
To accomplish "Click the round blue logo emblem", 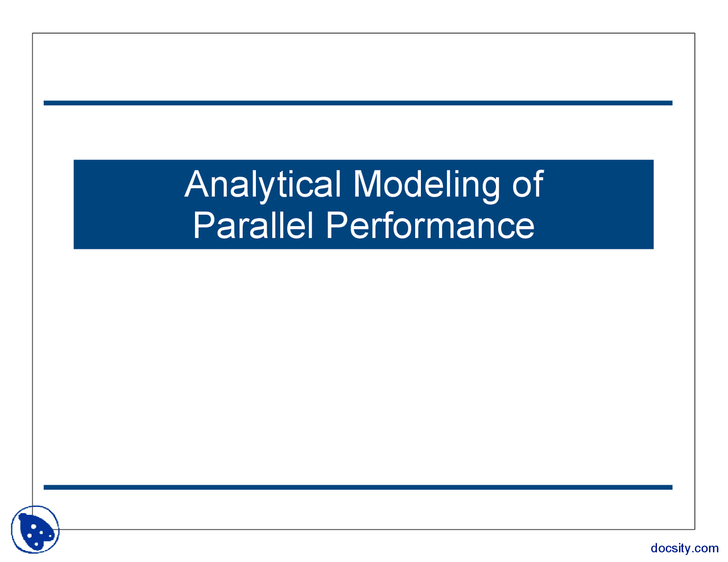I will [35, 530].
